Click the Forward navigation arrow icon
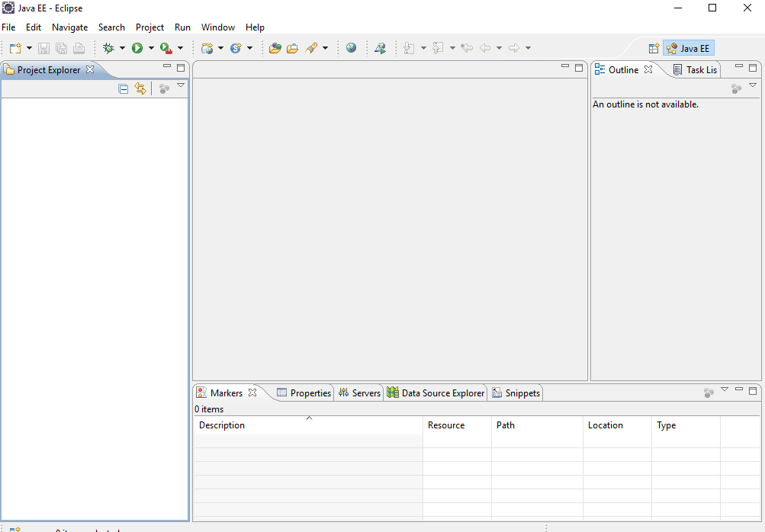The width and height of the screenshot is (765, 532). (x=514, y=48)
